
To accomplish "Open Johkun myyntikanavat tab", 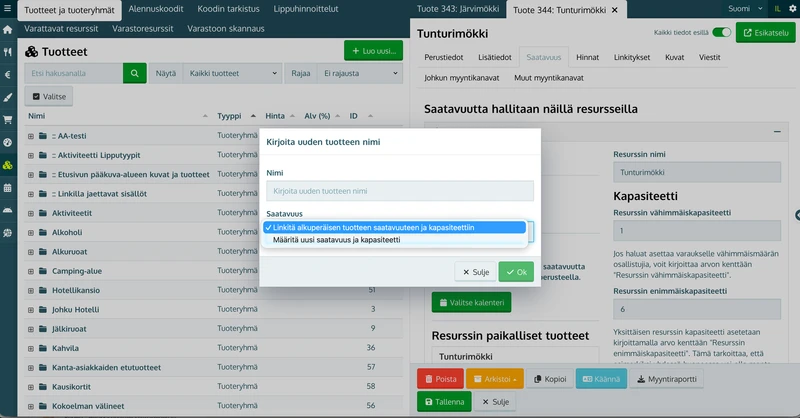I will pyautogui.click(x=462, y=78).
